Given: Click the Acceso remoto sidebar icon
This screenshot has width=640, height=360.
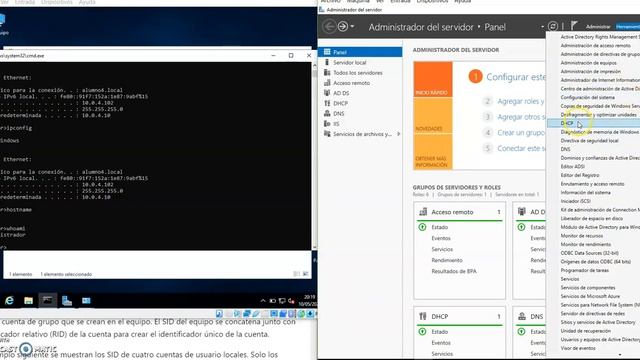Looking at the screenshot, I should (x=327, y=82).
